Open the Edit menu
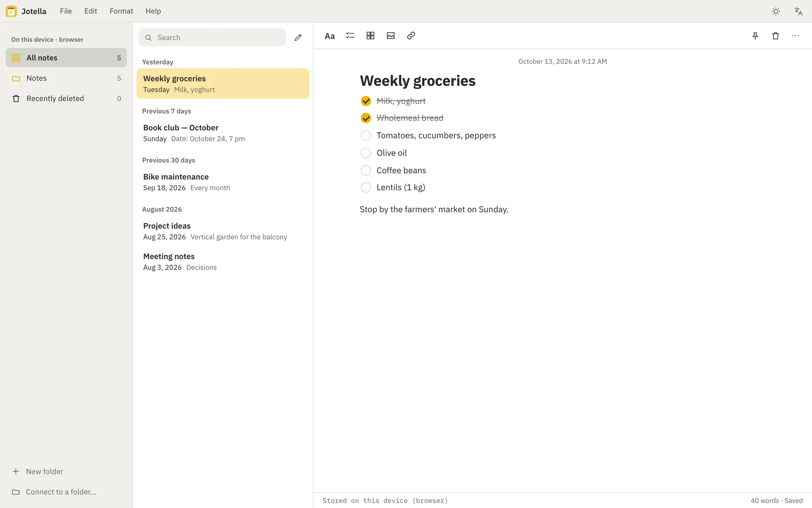Viewport: 812px width, 508px height. [91, 11]
